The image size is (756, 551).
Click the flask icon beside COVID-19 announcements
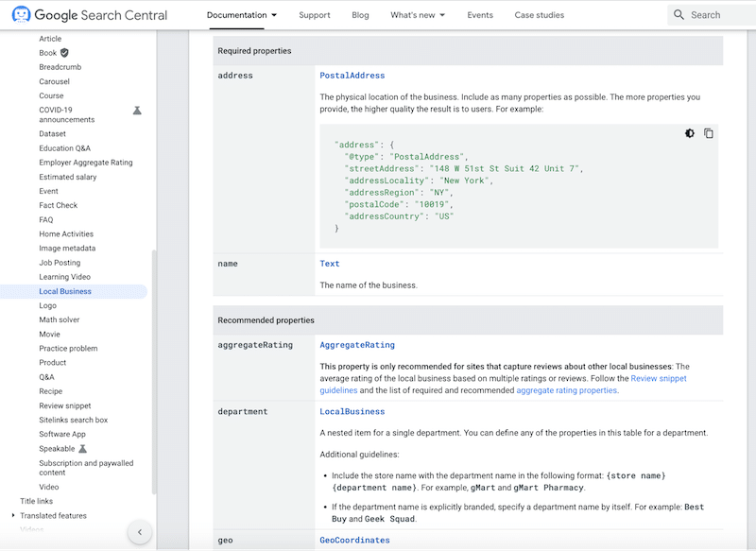137,111
